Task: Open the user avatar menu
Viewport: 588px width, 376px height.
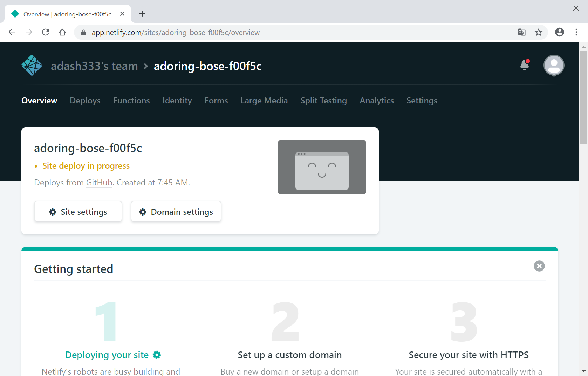Action: coord(554,66)
